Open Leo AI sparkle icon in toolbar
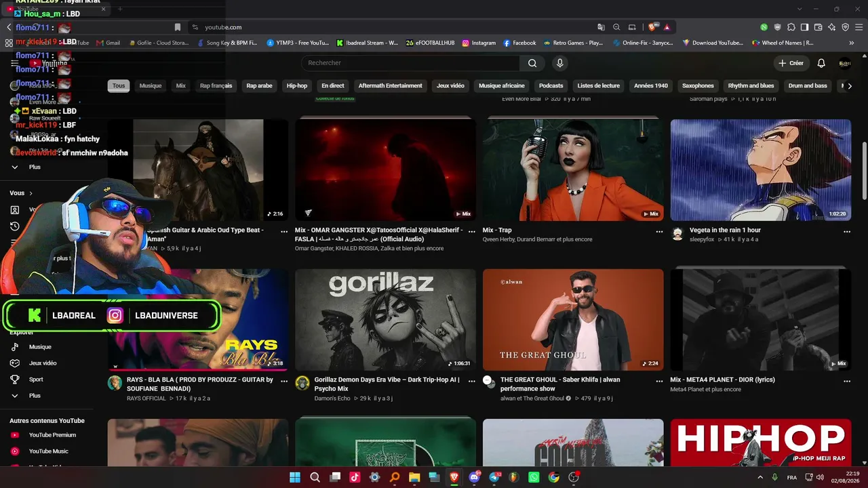Image resolution: width=868 pixels, height=488 pixels. pyautogui.click(x=831, y=27)
